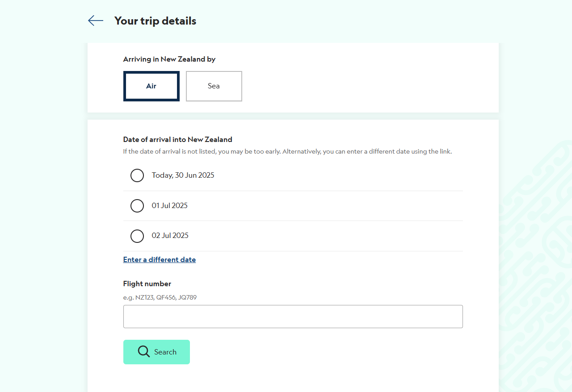Choose Air as arrival method
572x392 pixels.
[151, 86]
